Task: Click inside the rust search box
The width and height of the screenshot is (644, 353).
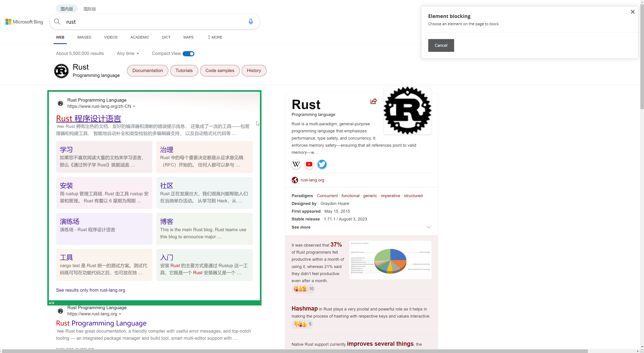Action: tap(150, 22)
